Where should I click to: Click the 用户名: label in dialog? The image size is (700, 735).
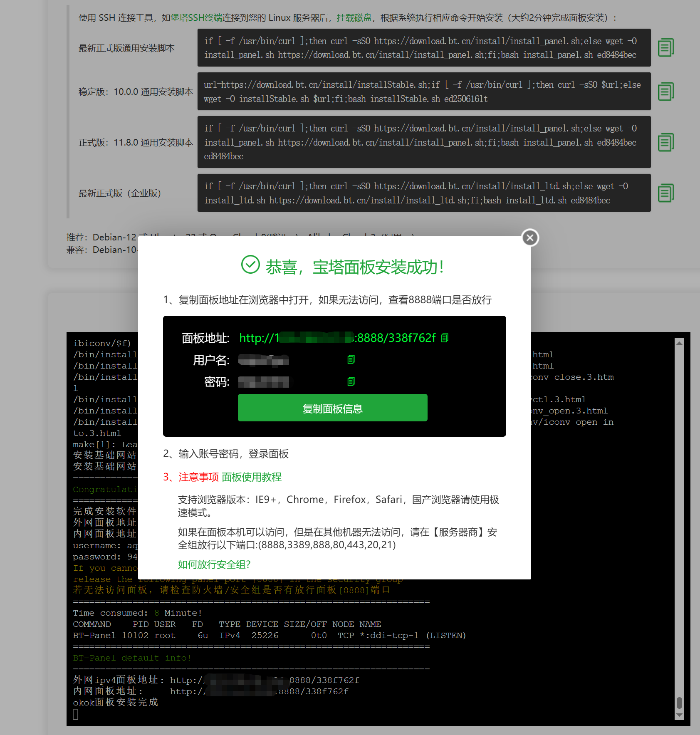pos(211,360)
